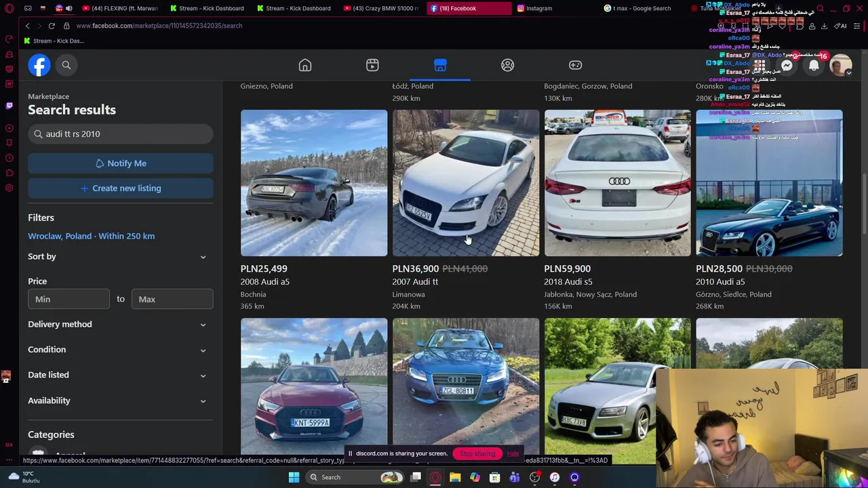Screen dimensions: 868x488
Task: Click the Marketplace breadcrumb above Search results
Action: (48, 96)
